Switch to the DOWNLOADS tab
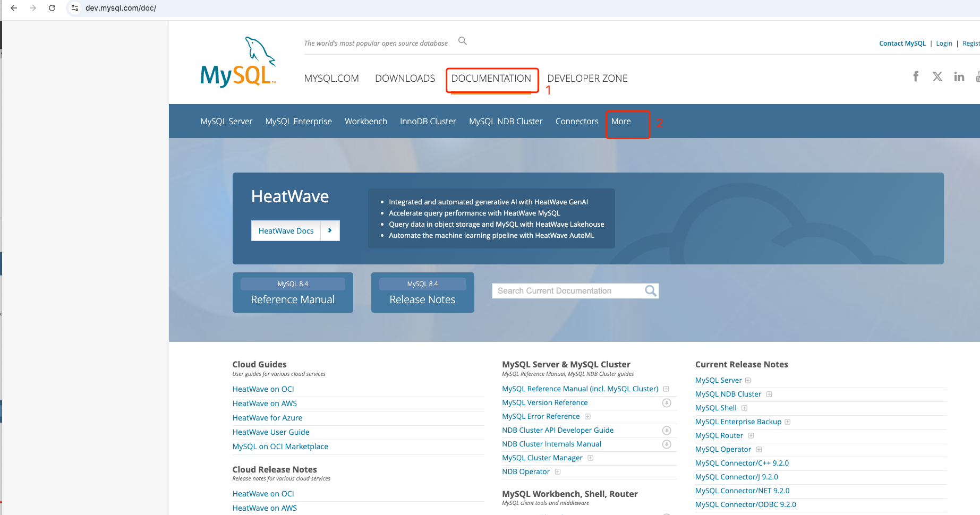 (x=405, y=79)
